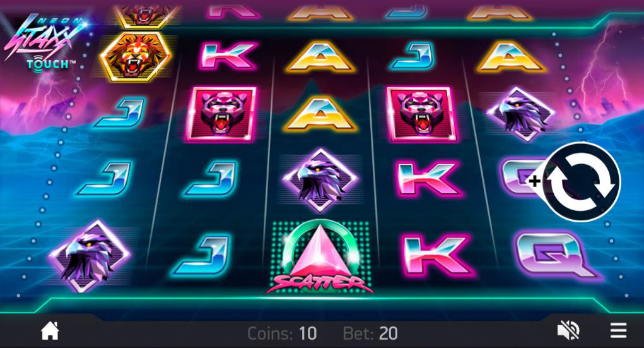Viewport: 644px width, 348px height.
Task: Click the bottom-row pink K symbol
Action: coord(438,255)
